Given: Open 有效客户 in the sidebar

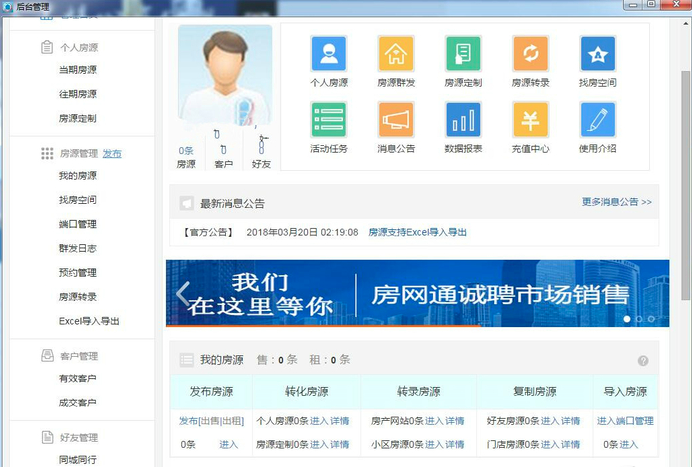Looking at the screenshot, I should click(78, 379).
